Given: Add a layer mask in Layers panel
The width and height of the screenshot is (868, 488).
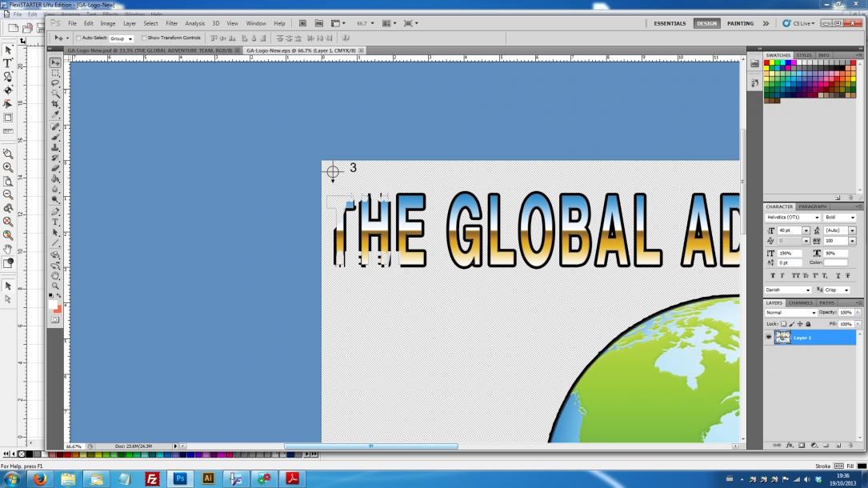Looking at the screenshot, I should [802, 445].
